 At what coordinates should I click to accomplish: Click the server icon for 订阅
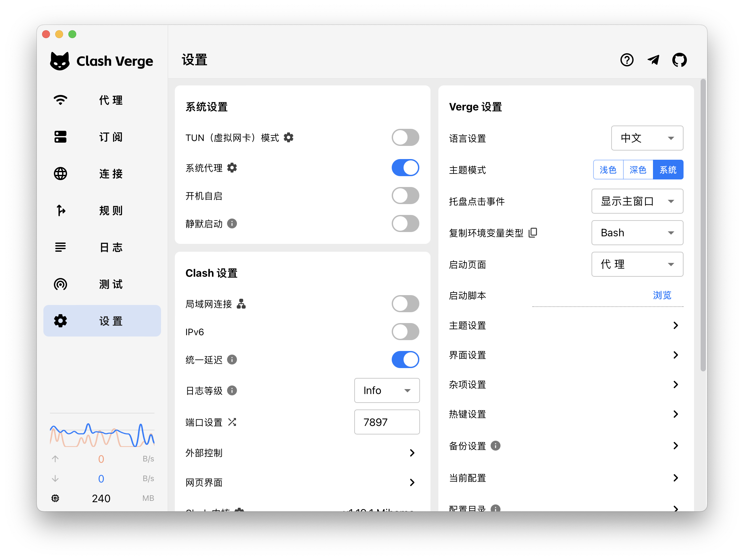point(60,137)
